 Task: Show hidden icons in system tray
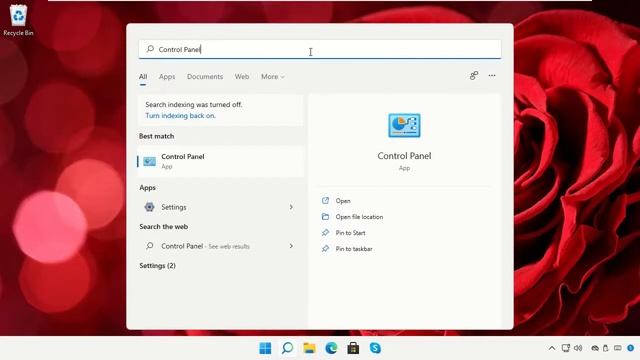(x=552, y=348)
